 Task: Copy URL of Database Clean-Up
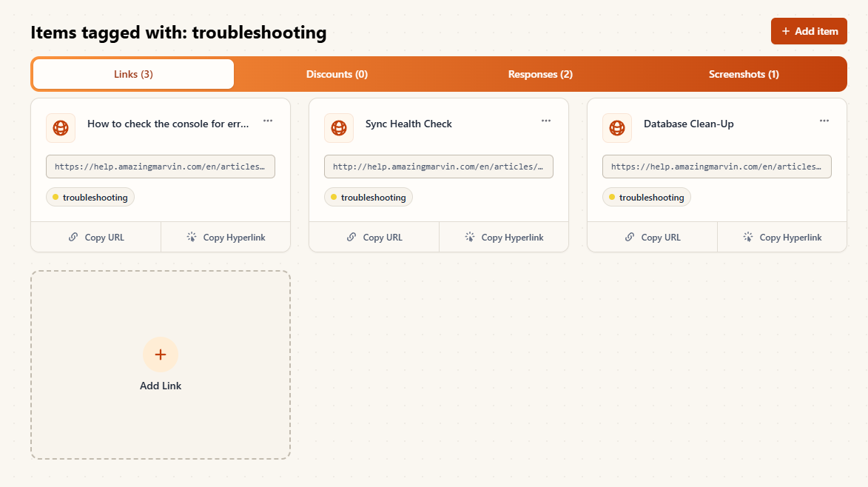653,237
